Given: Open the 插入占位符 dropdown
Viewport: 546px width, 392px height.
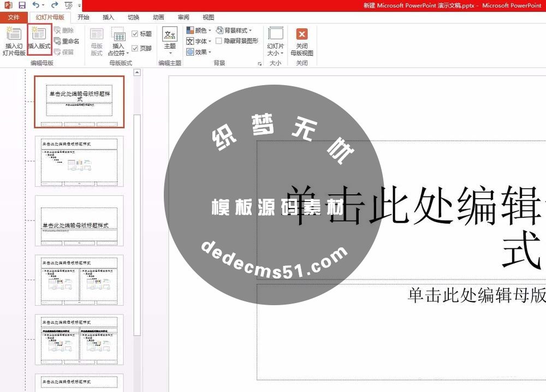Looking at the screenshot, I should [119, 41].
